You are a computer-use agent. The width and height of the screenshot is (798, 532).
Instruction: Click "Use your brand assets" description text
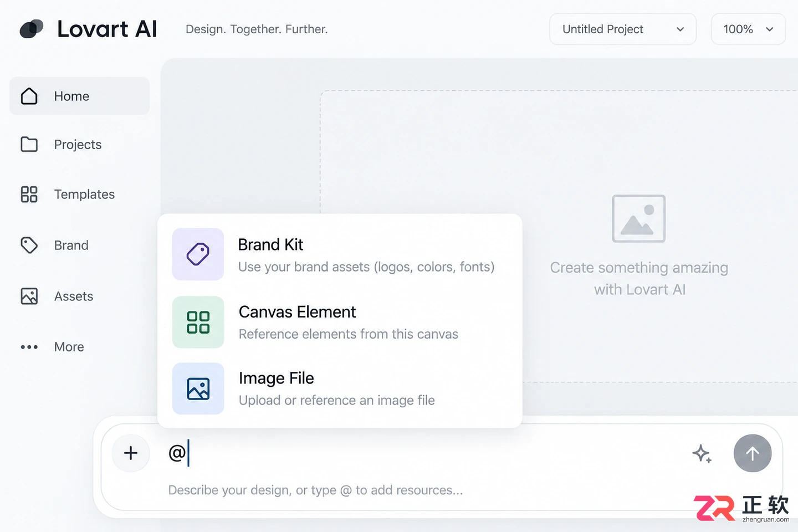pos(366,267)
